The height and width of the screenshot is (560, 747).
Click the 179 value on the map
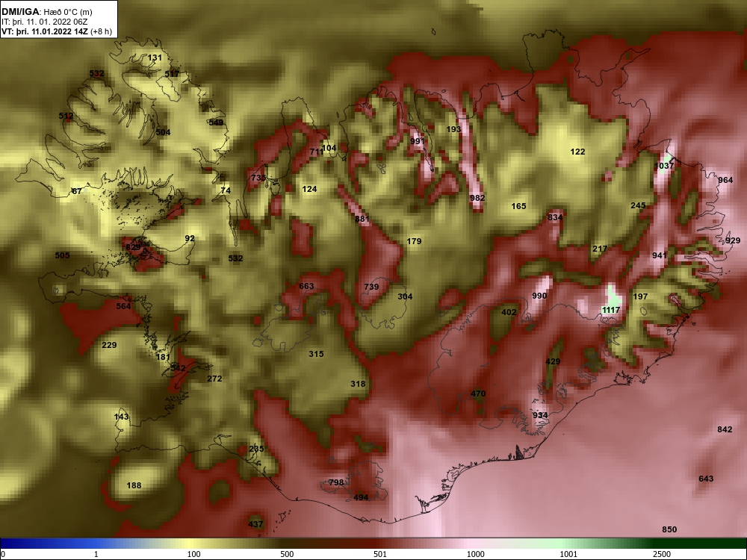point(414,241)
